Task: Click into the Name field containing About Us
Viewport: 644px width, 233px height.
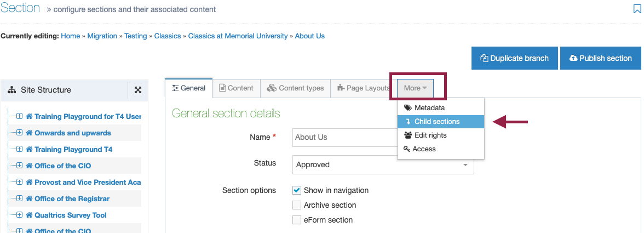Action: pos(345,137)
